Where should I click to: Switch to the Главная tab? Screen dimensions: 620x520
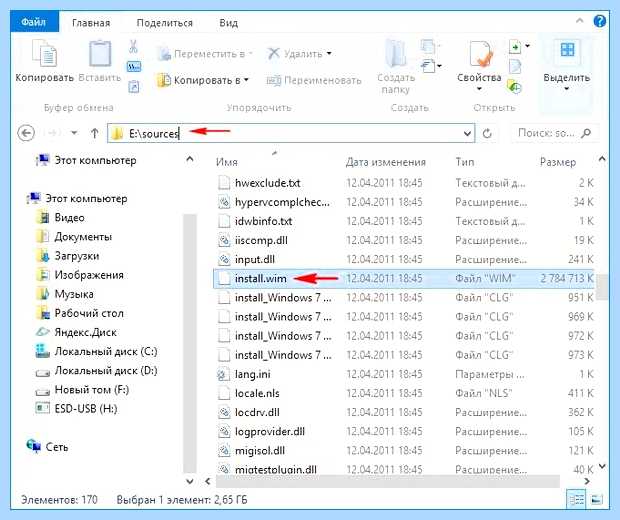click(x=91, y=23)
